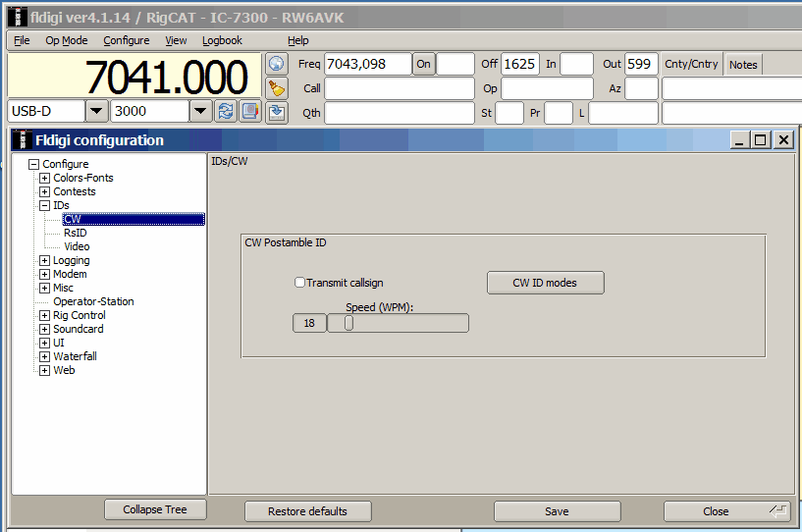The image size is (802, 532).
Task: Maximize the Fldigi configuration window
Action: click(x=761, y=140)
